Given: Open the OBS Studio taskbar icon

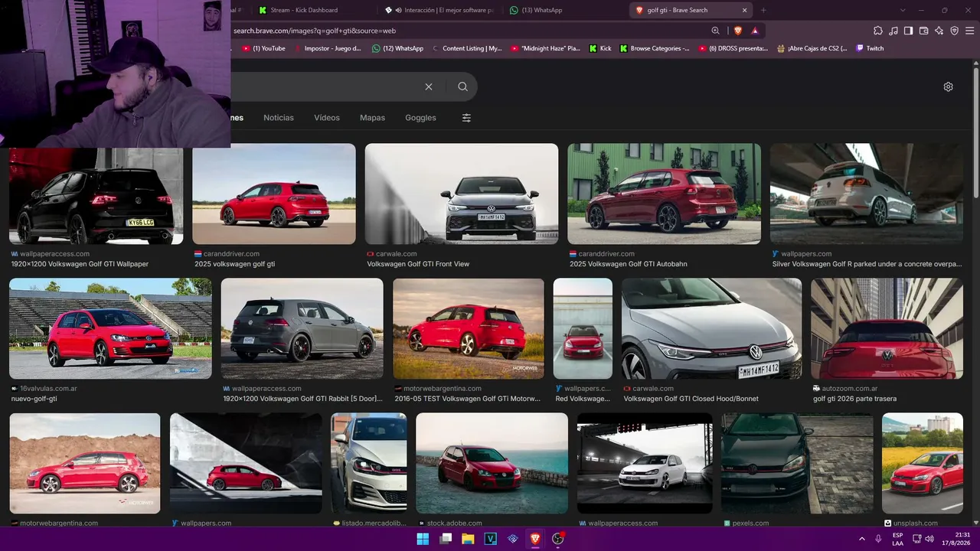Looking at the screenshot, I should (x=558, y=539).
